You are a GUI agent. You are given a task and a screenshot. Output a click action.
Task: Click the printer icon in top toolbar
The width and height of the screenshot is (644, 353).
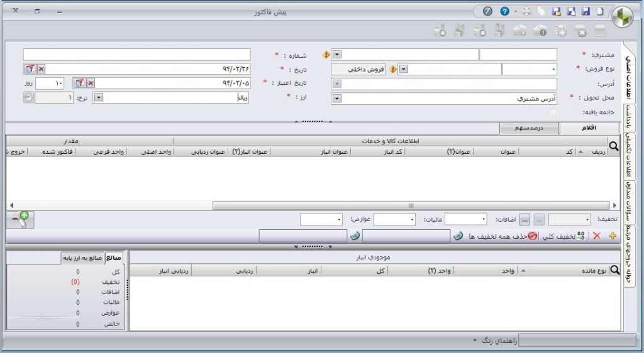[x=526, y=11]
